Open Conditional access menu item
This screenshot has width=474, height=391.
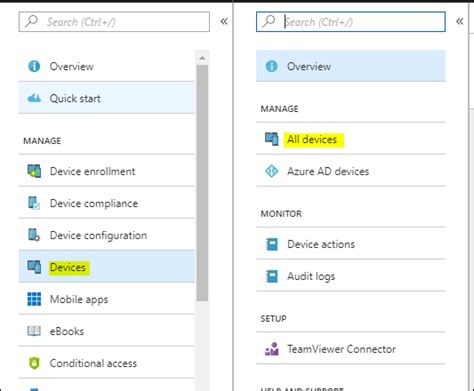click(107, 363)
